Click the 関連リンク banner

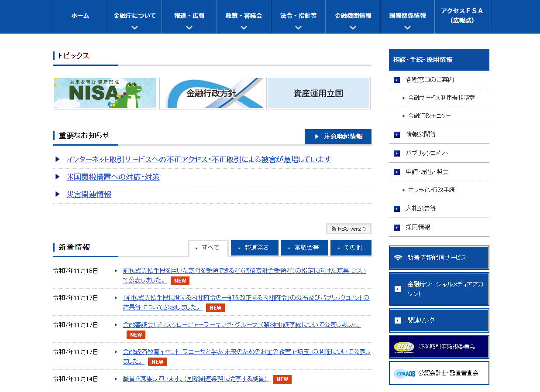(x=439, y=320)
